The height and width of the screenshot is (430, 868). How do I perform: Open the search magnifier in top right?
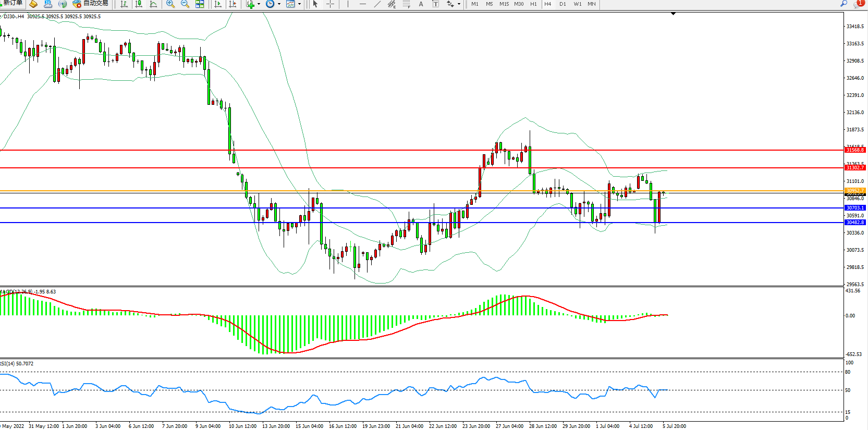tap(843, 4)
